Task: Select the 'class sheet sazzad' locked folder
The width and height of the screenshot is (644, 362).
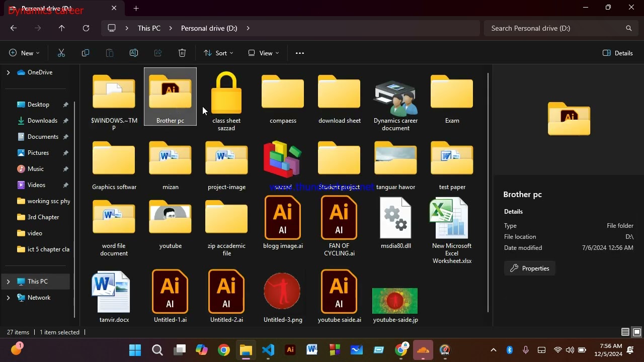Action: point(226,101)
